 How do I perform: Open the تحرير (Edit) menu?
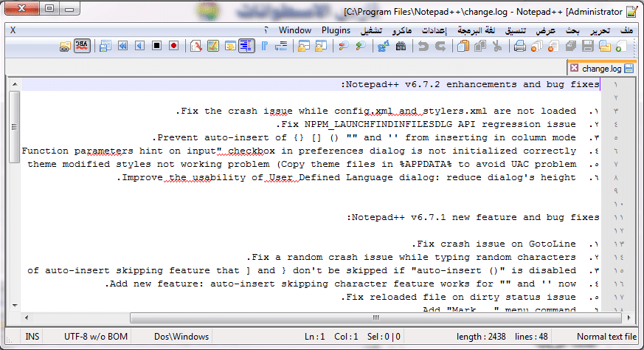coord(600,30)
